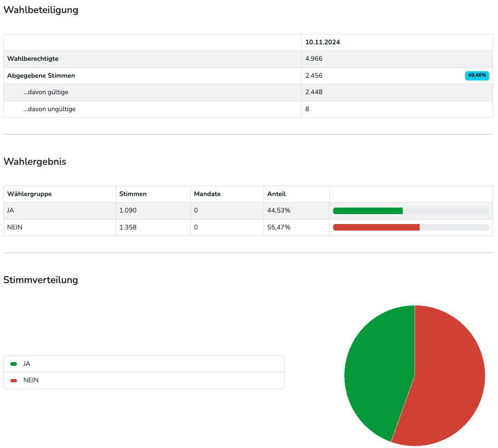Select the 10.11.2024 date column header
Screen dimensions: 498x448
click(323, 42)
